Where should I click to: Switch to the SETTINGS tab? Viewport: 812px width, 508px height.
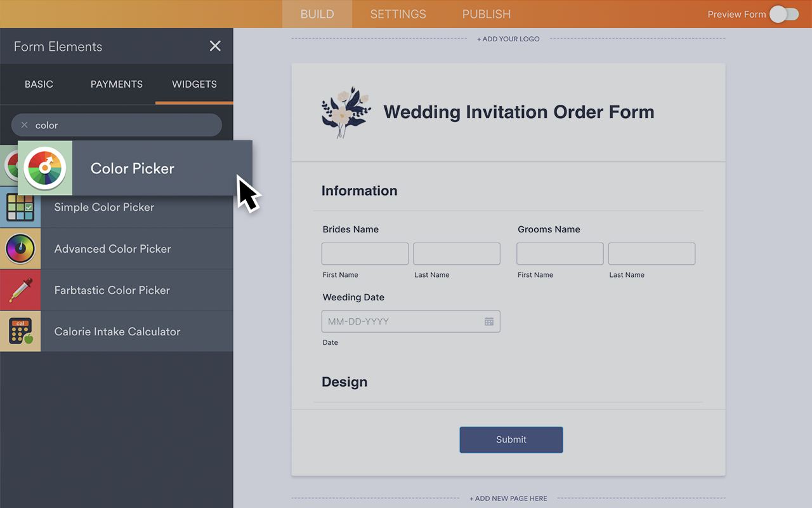pyautogui.click(x=398, y=14)
